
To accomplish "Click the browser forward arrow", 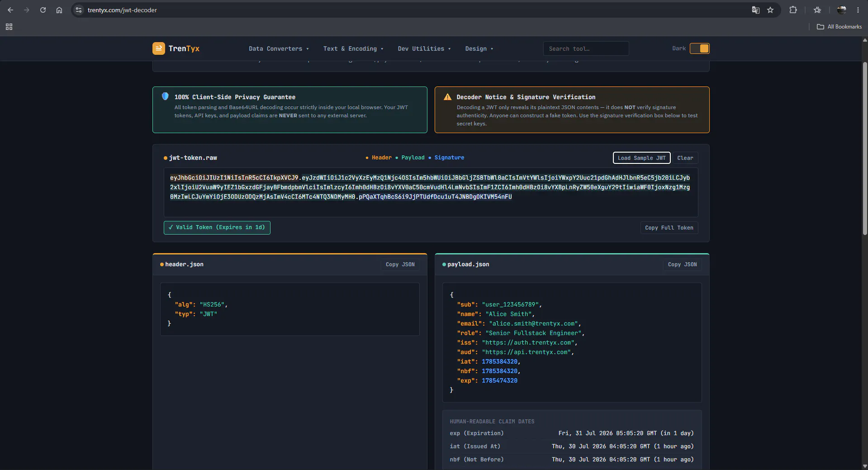I will [27, 10].
